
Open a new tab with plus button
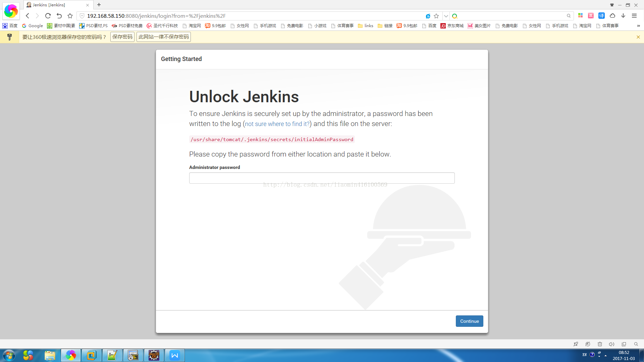coord(99,5)
